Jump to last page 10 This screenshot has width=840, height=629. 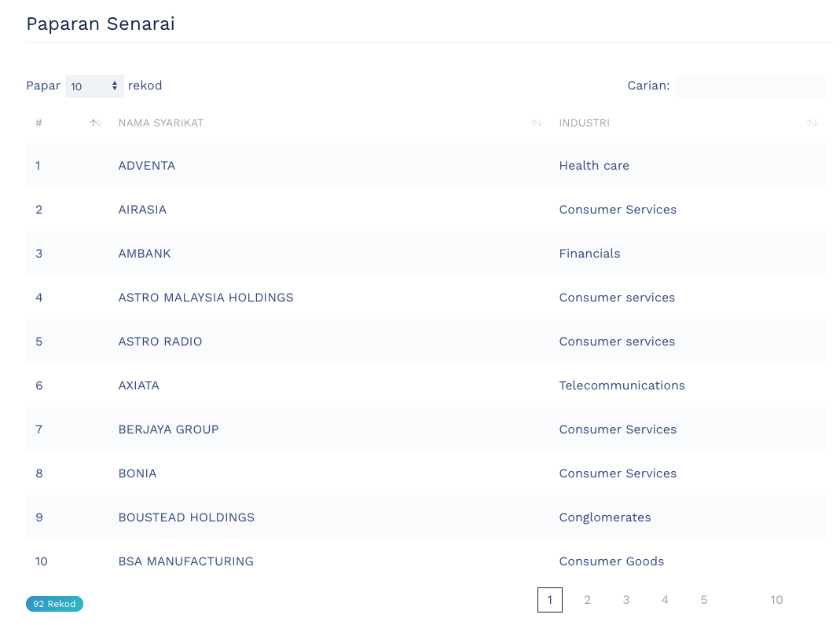click(776, 600)
